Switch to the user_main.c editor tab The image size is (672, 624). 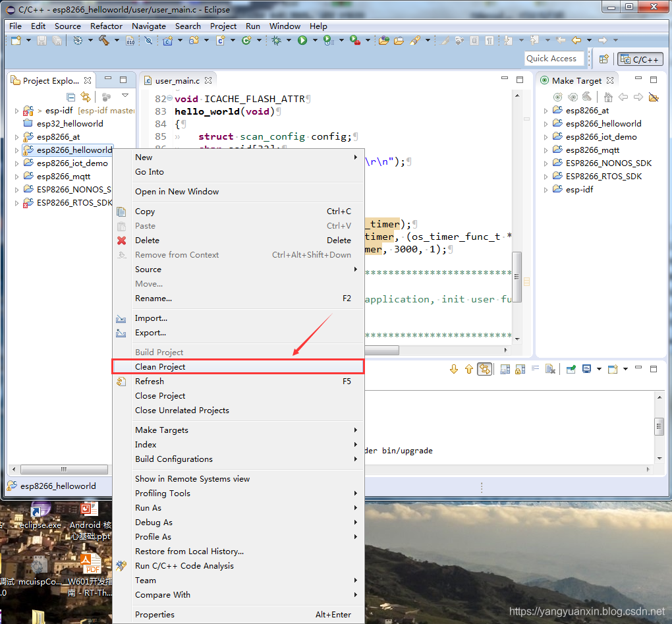[177, 80]
